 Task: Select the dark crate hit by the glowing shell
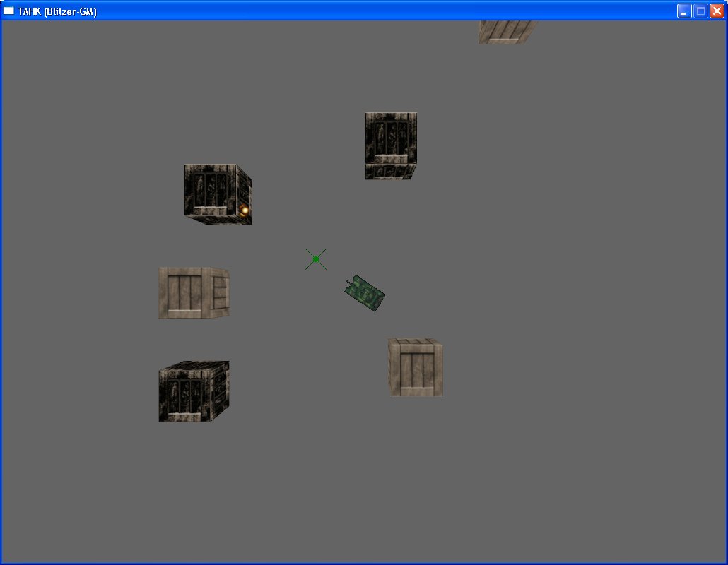click(x=218, y=194)
